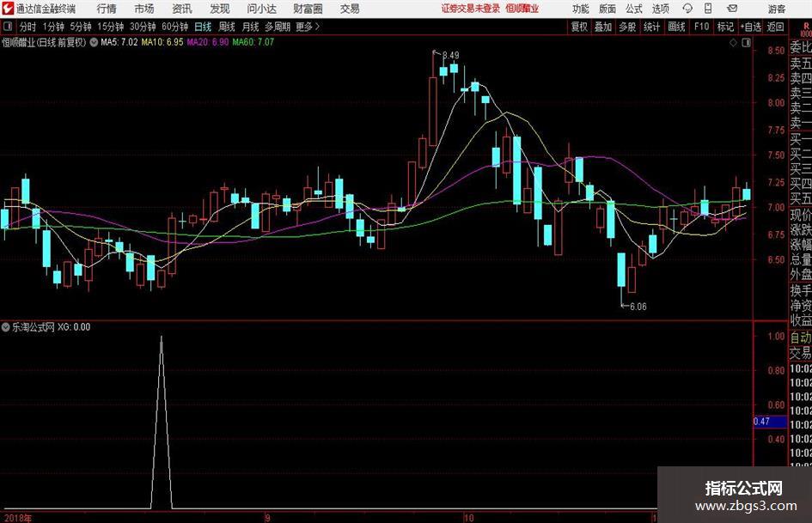This screenshot has width=812, height=523.
Task: Click the month 9 marker on time axis
Action: 267,518
